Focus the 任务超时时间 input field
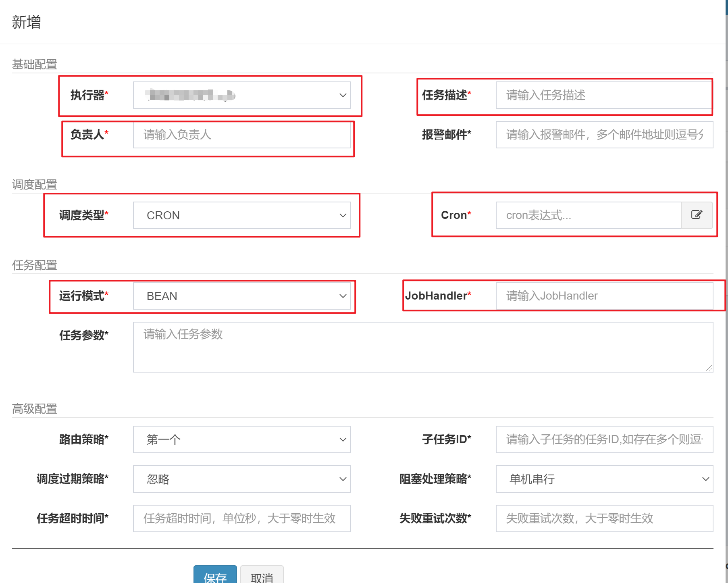The height and width of the screenshot is (583, 728). tap(242, 518)
